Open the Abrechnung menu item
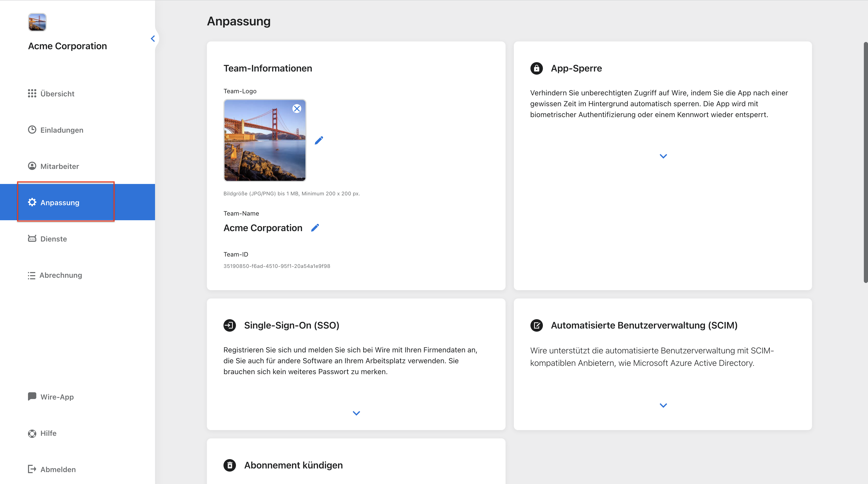Screen dimensions: 868x484 click(78, 275)
